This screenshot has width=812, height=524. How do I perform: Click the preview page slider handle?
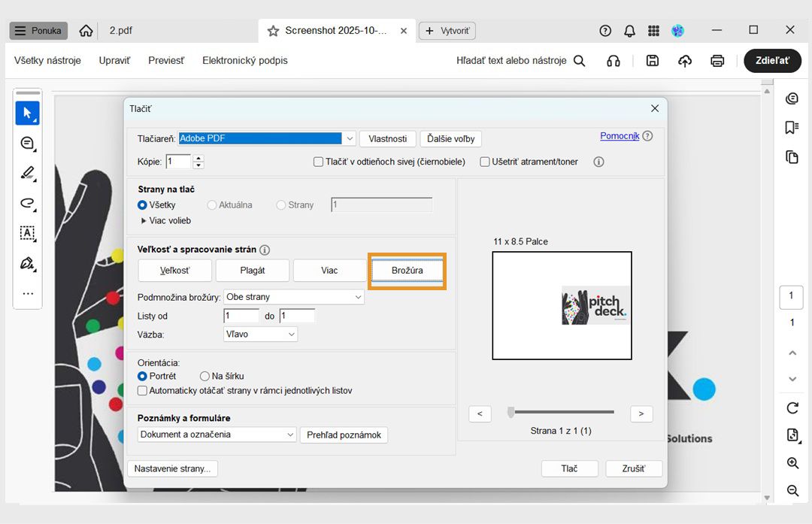(x=511, y=413)
